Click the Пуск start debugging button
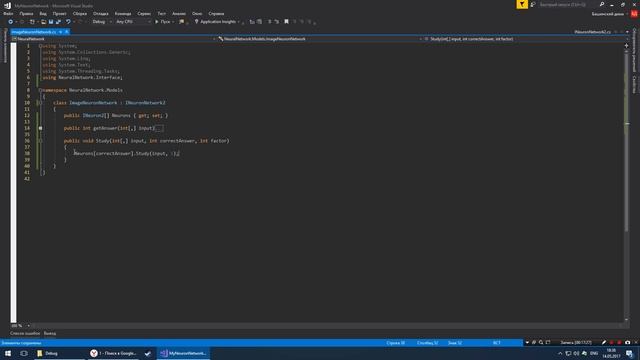The height and width of the screenshot is (360, 640). point(162,22)
